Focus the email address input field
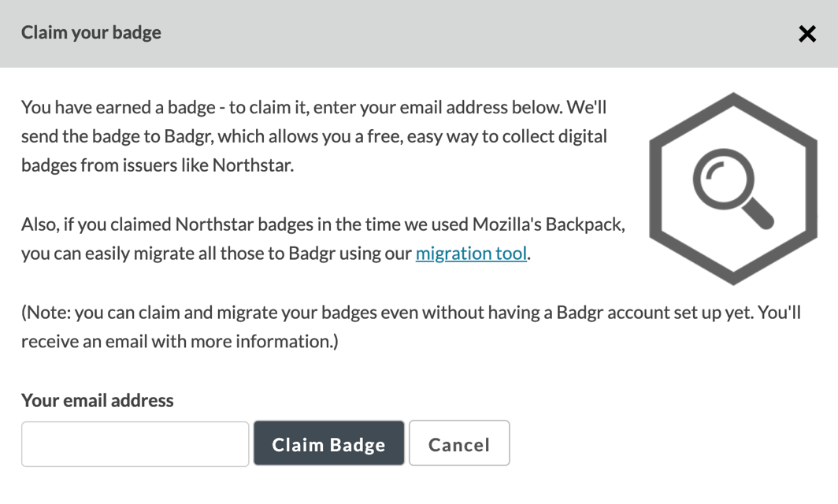838x504 pixels. 135,444
